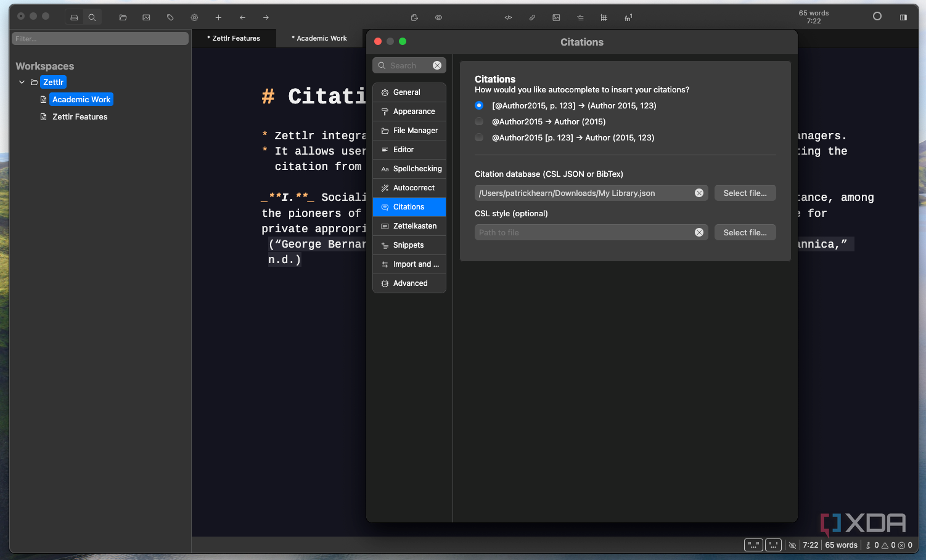Select the [@Author2015, p. 123] citation style
Viewport: 926px width, 560px height.
(x=479, y=105)
